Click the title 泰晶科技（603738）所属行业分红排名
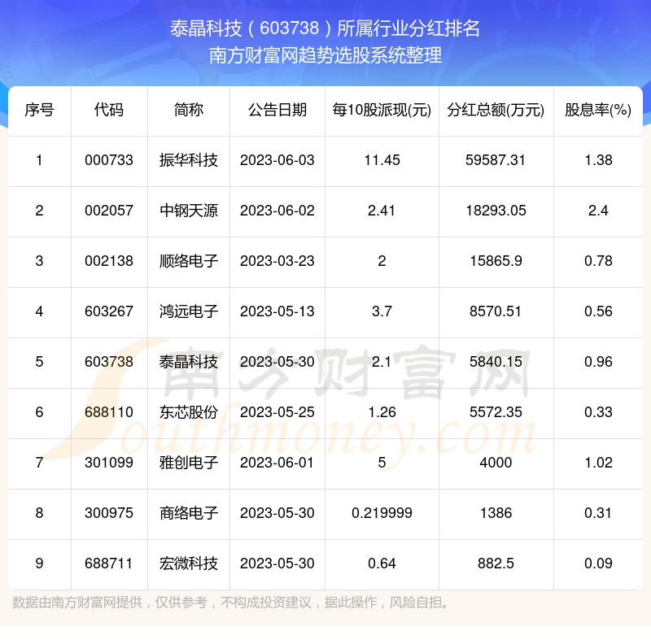651x644 pixels. (325, 28)
